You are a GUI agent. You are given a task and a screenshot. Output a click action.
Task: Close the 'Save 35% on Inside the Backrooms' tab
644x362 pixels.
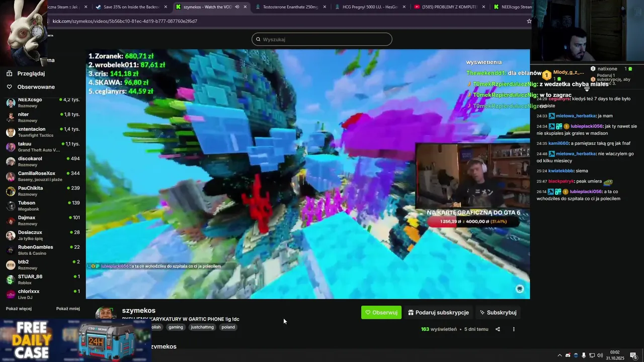166,7
